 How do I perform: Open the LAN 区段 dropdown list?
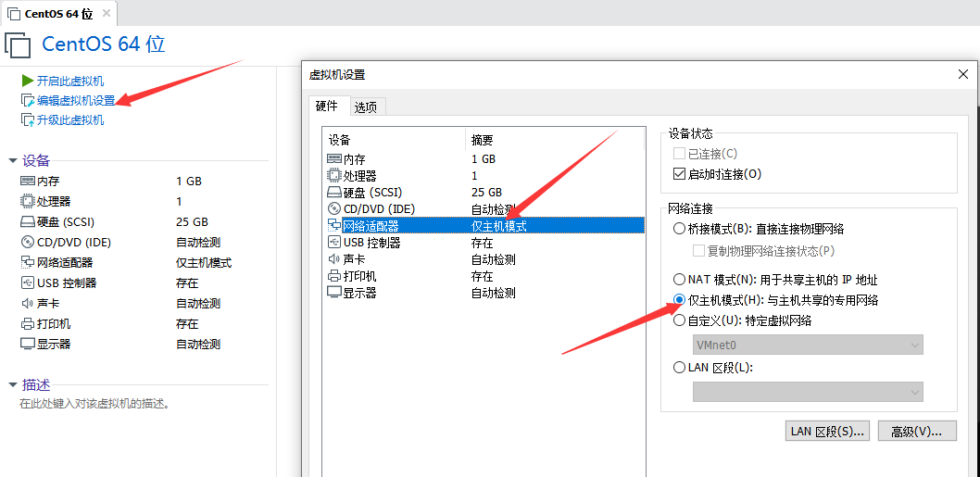pyautogui.click(x=808, y=392)
